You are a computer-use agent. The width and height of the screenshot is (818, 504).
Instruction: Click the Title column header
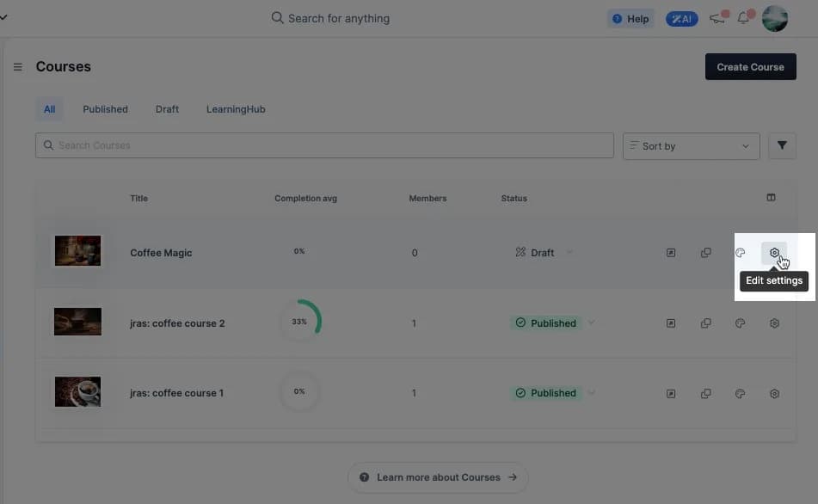point(138,199)
